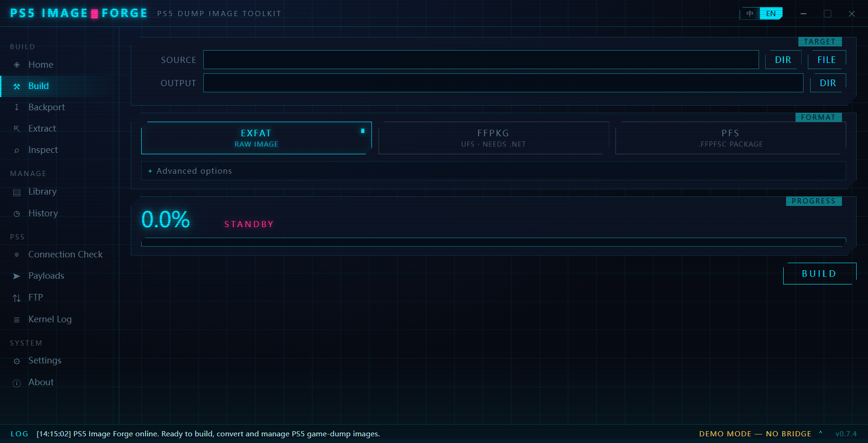868x443 pixels.
Task: Click the Backport down-arrow icon
Action: [17, 107]
